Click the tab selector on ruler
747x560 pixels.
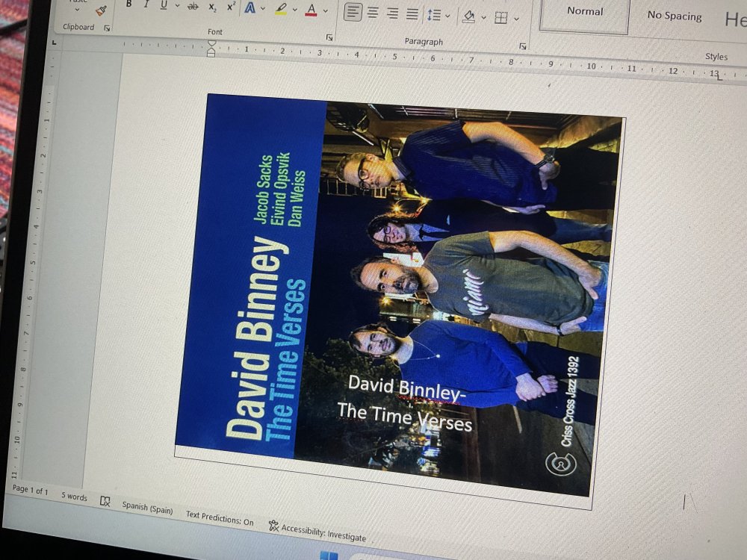tap(55, 43)
